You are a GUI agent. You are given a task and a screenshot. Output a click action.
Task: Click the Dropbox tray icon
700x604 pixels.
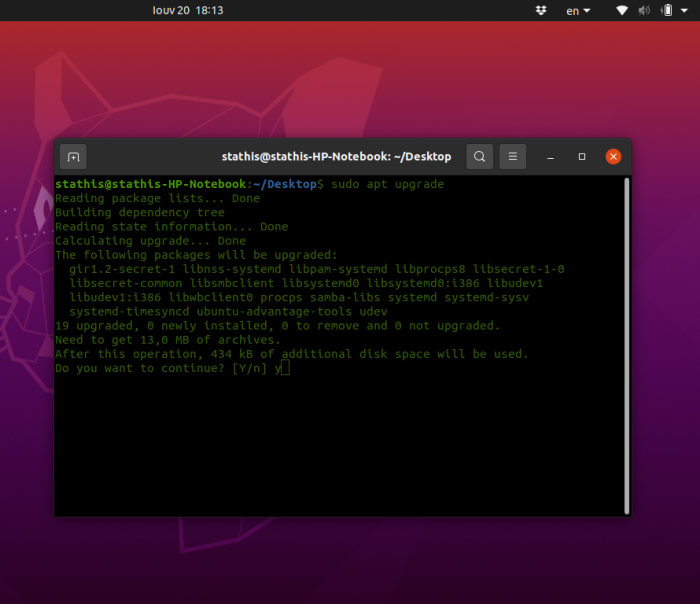[541, 10]
